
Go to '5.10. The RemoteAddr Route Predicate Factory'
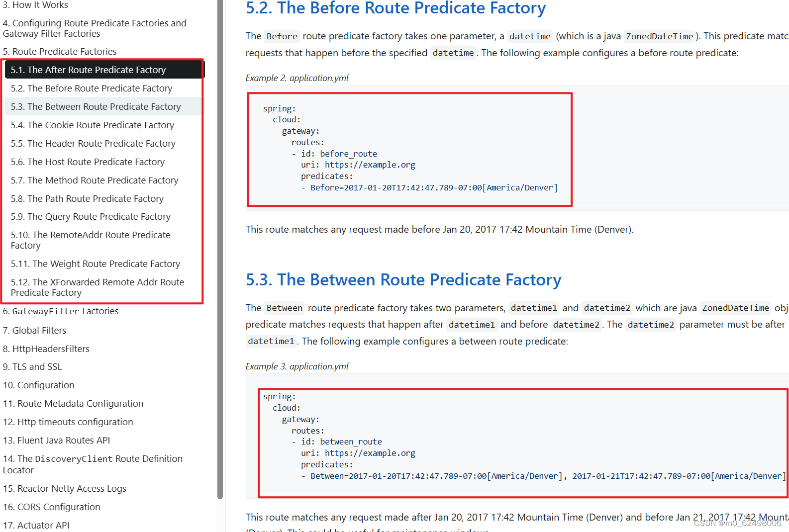tap(91, 240)
